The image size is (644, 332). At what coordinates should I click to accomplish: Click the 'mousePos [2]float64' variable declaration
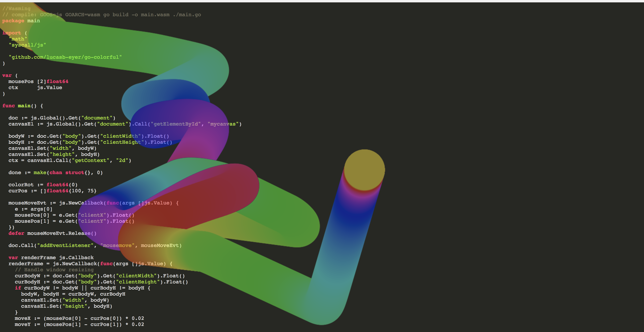[38, 81]
